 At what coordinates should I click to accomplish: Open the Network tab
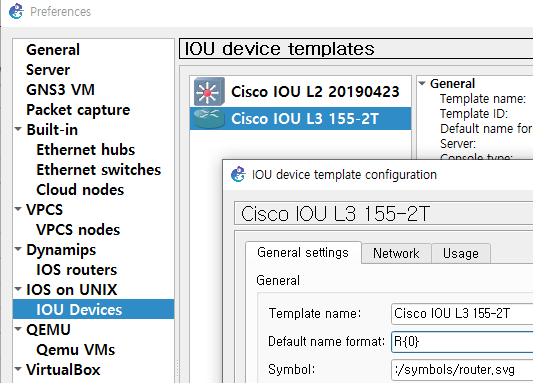396,253
